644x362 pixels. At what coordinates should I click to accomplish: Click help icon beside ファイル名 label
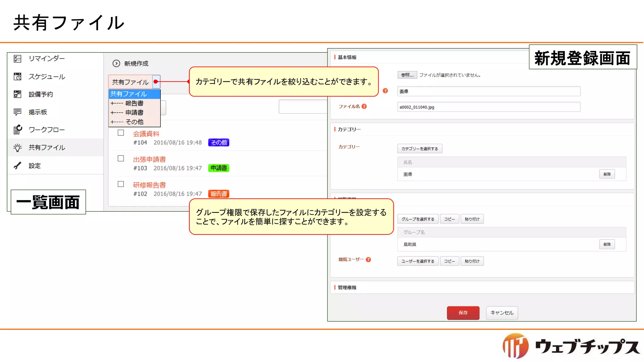click(364, 107)
